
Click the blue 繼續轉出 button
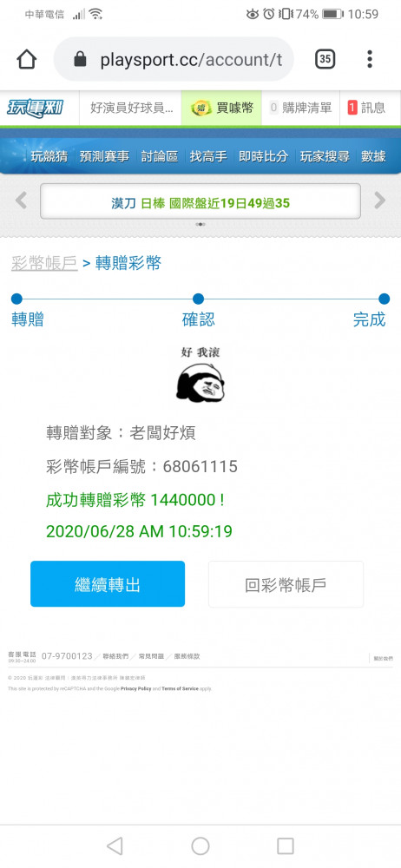[x=108, y=584]
